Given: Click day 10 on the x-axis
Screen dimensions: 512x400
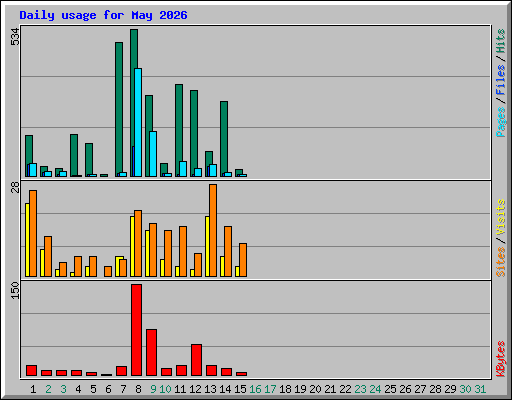Looking at the screenshot, I should point(165,389).
